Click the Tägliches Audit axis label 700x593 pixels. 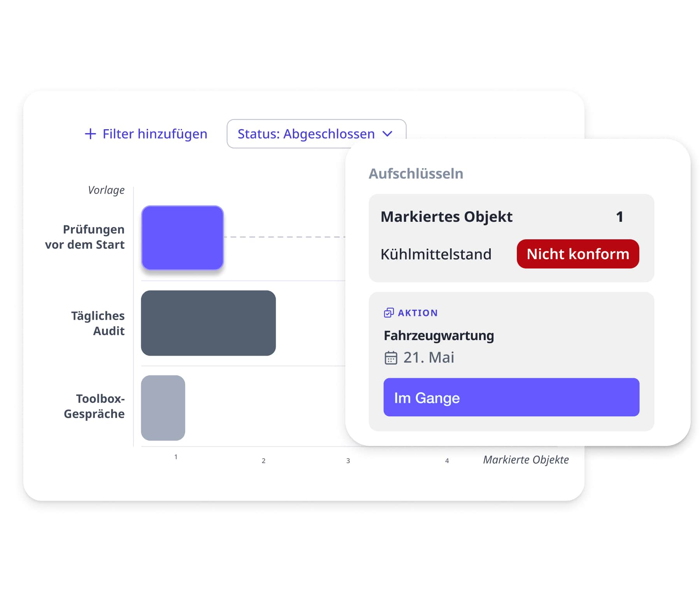click(x=98, y=323)
